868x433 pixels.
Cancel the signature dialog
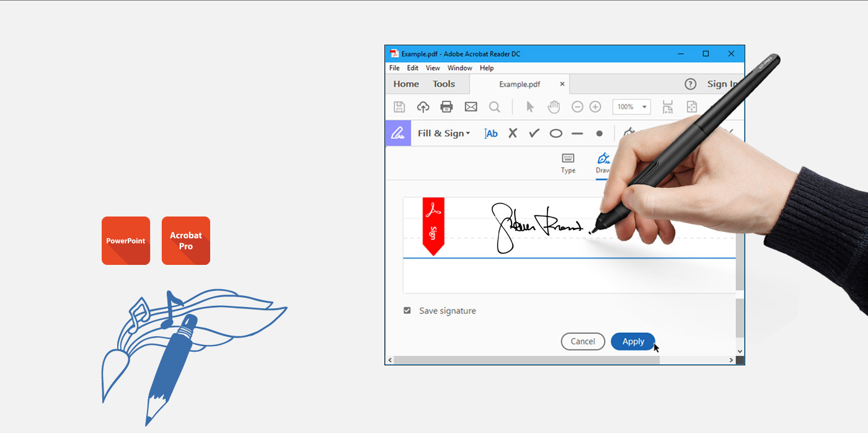(x=583, y=341)
